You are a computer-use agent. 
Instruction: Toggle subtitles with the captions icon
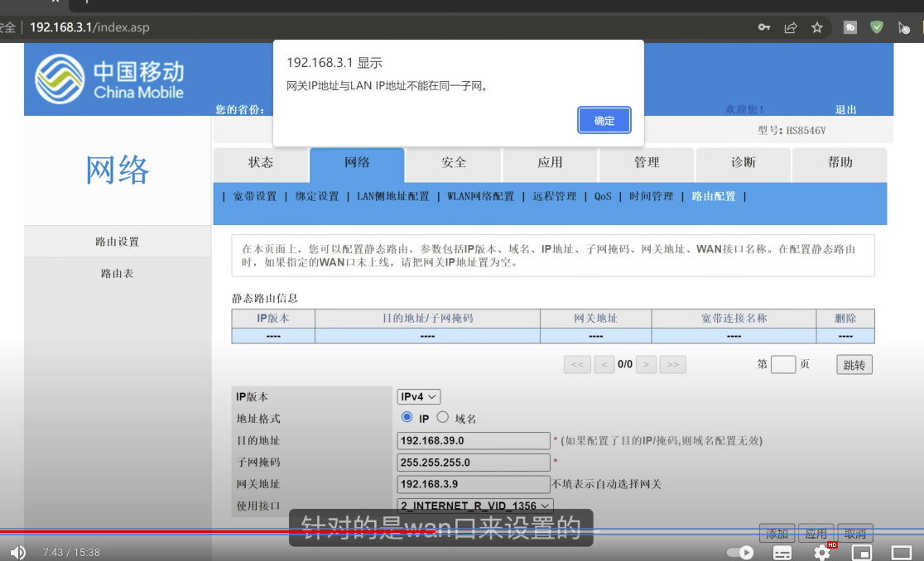coord(782,552)
